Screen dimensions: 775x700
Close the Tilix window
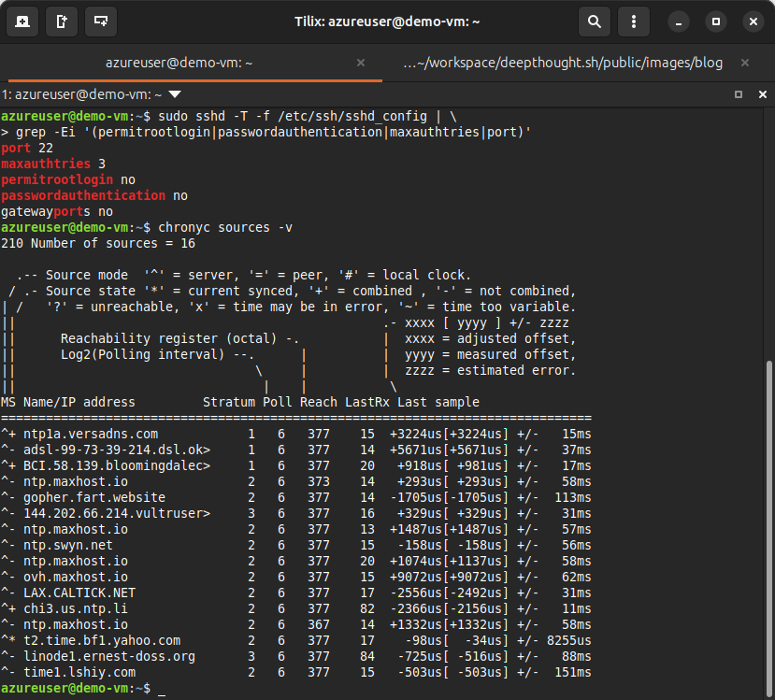click(x=753, y=21)
